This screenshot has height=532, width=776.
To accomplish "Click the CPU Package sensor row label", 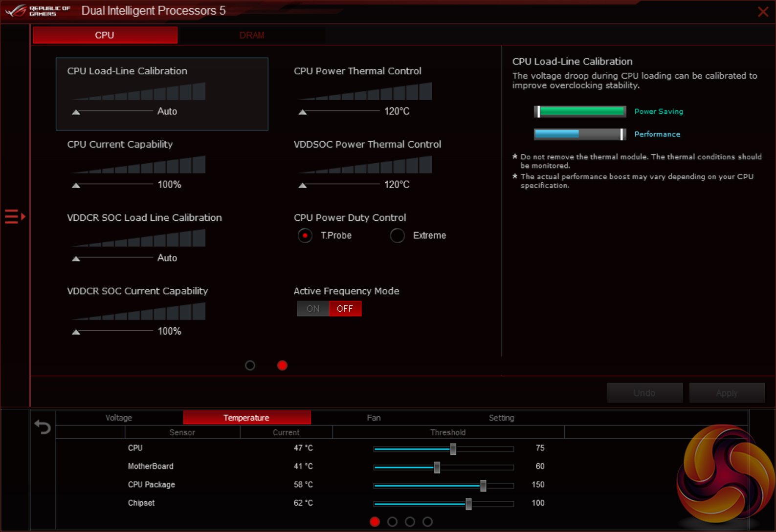I will coord(152,485).
